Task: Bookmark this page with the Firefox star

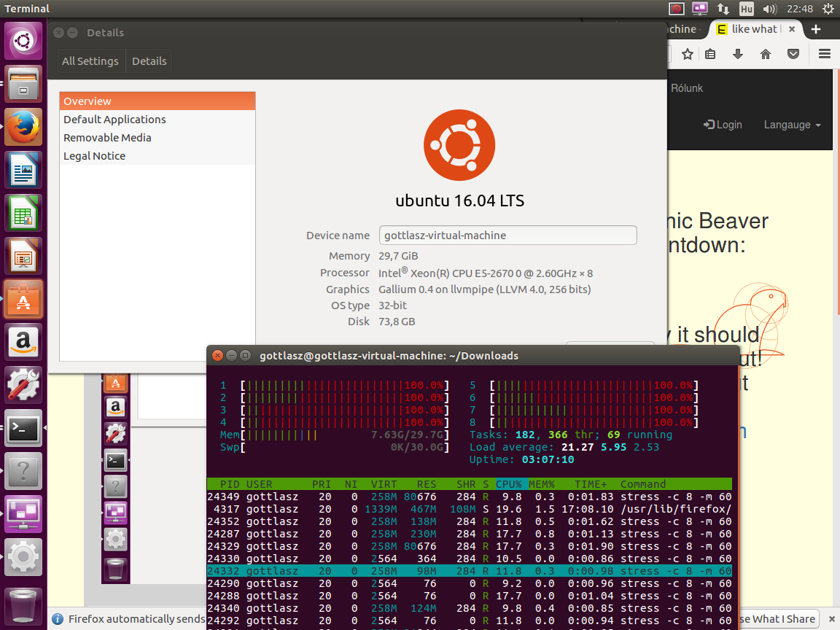Action: coord(688,54)
